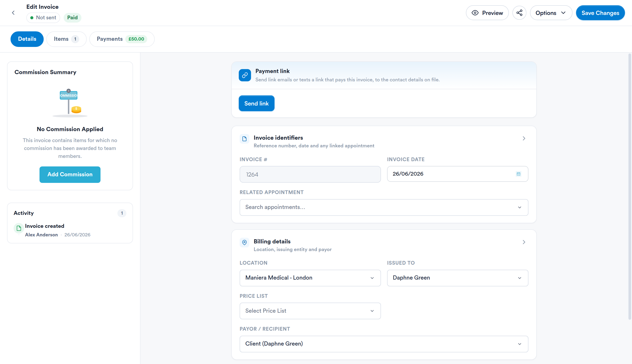Click the Edit Invoice page title

coord(42,7)
